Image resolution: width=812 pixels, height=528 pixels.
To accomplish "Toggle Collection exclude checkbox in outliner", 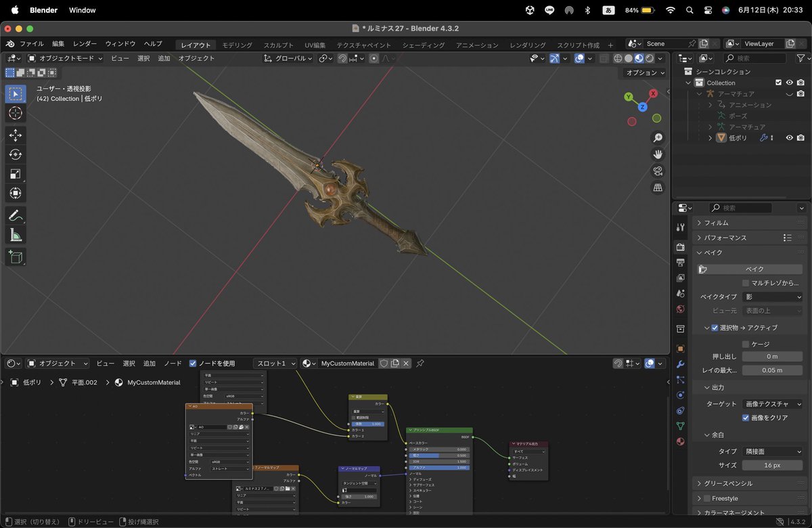I will pos(778,83).
